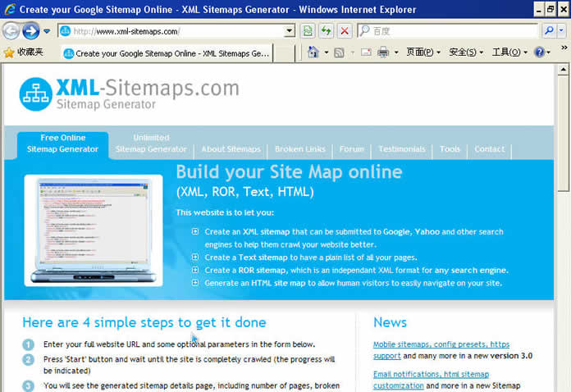Image resolution: width=571 pixels, height=392 pixels.
Task: Click the bullet icon beside 'Generate an HTML site map'
Action: (x=195, y=282)
